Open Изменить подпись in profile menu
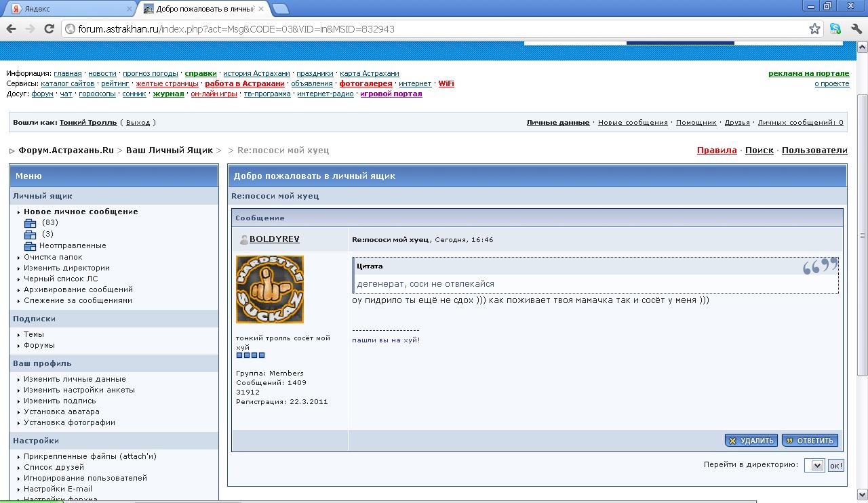Screen dimensions: 868x503 60,401
